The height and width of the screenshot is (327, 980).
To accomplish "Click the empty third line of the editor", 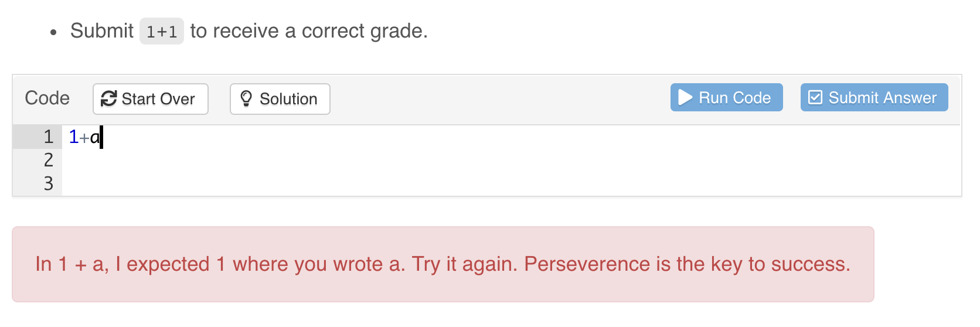I will (x=352, y=183).
